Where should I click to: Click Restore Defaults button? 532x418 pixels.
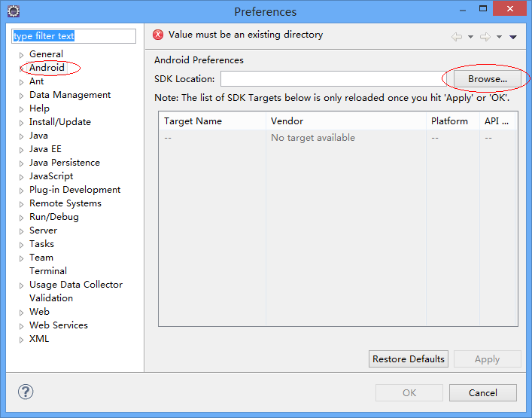(x=409, y=359)
